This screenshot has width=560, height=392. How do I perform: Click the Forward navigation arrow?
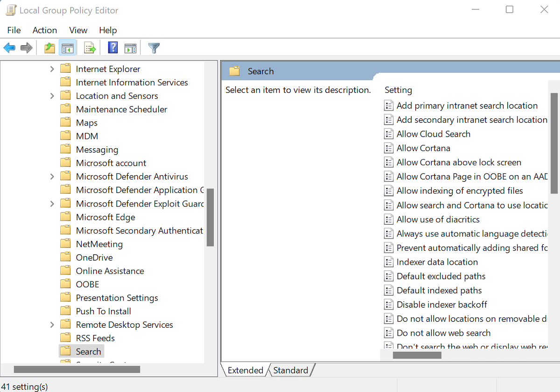(26, 47)
